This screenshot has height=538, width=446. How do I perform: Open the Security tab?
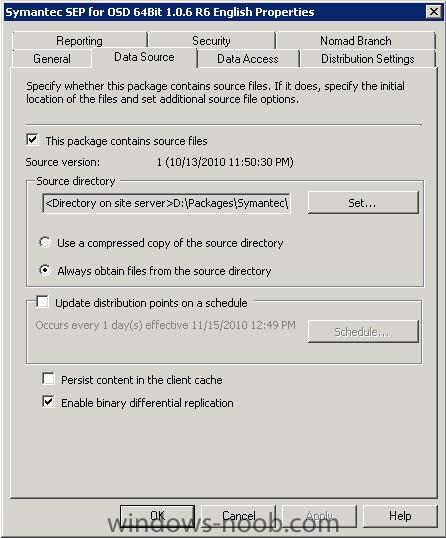click(211, 41)
